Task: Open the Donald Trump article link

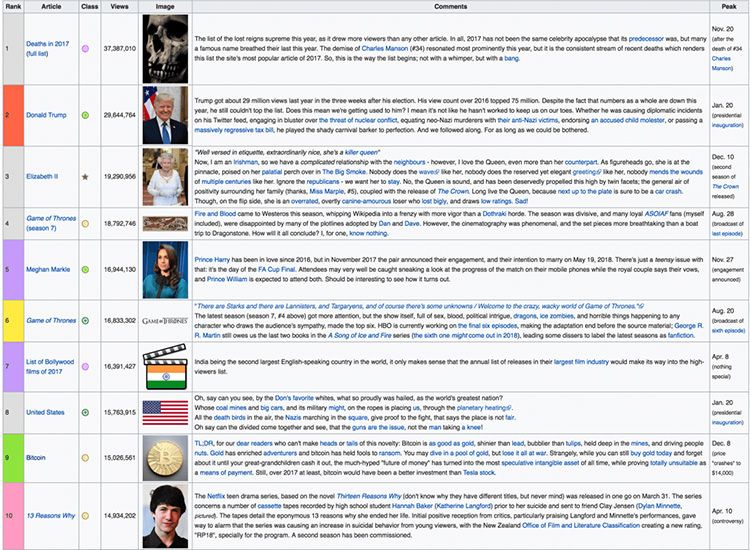Action: pos(46,115)
